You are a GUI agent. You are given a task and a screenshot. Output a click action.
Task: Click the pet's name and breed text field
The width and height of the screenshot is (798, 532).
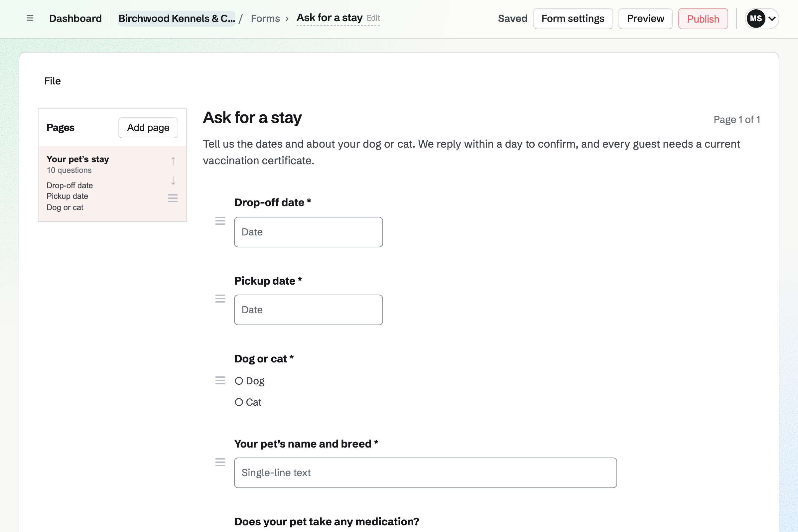[426, 473]
